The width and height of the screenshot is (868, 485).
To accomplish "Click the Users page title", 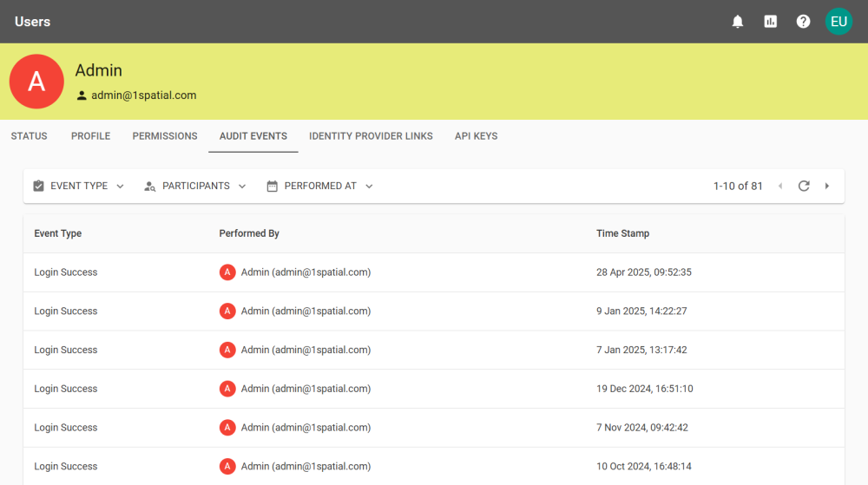I will tap(33, 22).
